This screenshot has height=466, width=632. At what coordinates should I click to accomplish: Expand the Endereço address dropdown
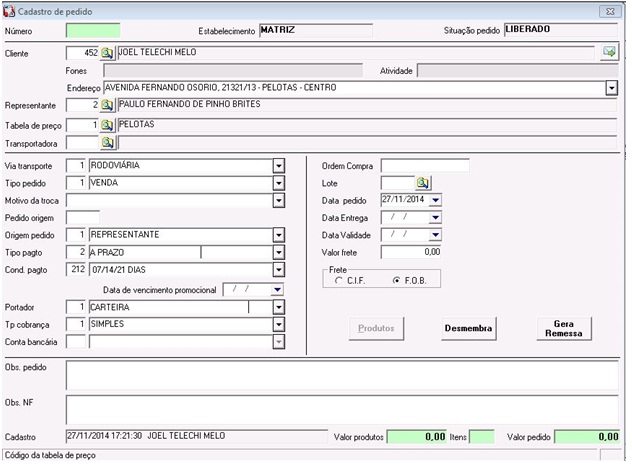[x=611, y=87]
